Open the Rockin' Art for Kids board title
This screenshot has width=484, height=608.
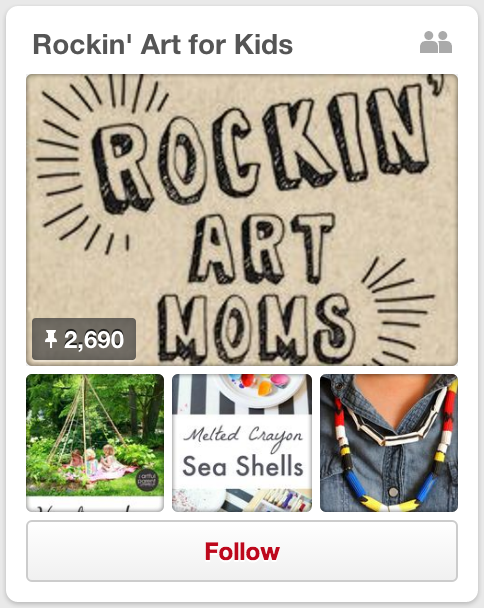pyautogui.click(x=162, y=44)
